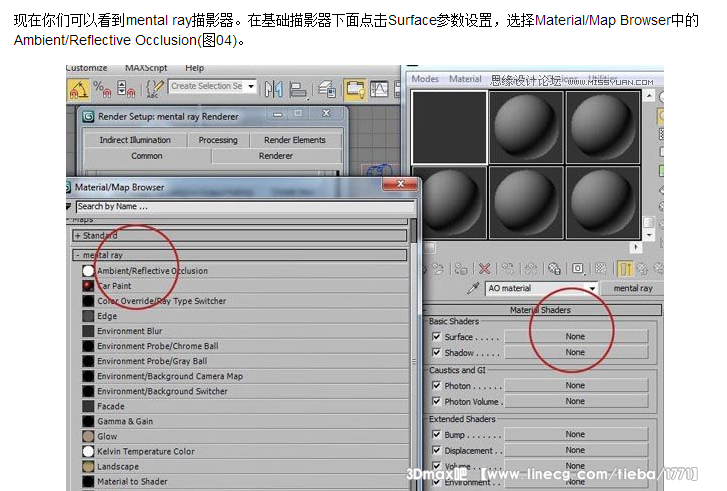Click the Displacement None shader button

[575, 450]
